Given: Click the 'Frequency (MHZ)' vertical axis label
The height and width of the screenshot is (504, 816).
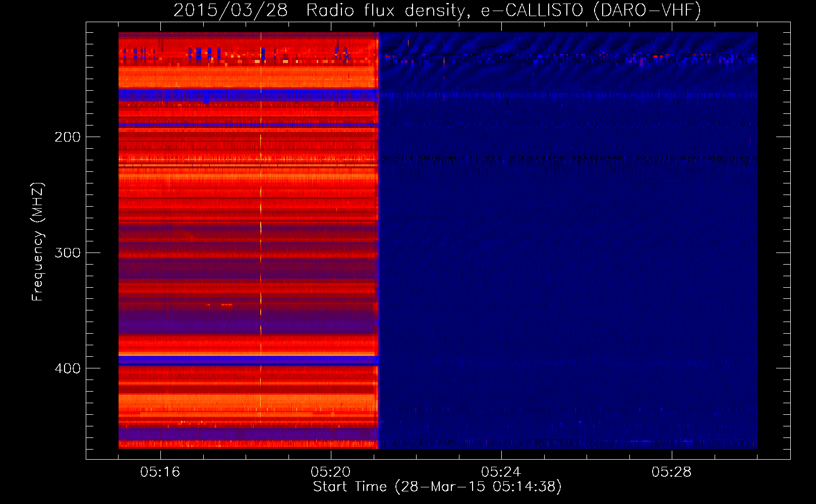Looking at the screenshot, I should (38, 242).
